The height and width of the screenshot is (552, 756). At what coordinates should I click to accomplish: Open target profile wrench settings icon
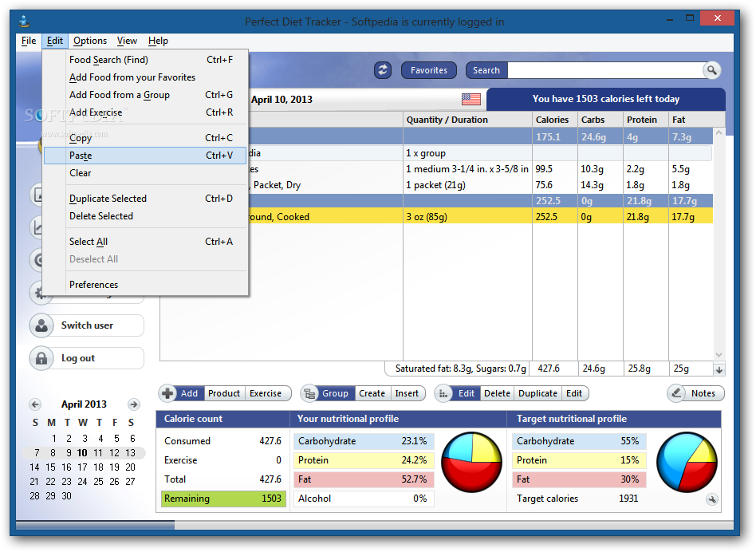(x=712, y=499)
